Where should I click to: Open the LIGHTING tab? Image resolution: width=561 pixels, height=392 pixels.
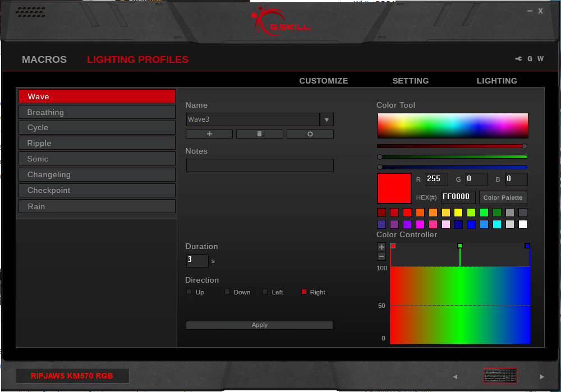pyautogui.click(x=496, y=81)
